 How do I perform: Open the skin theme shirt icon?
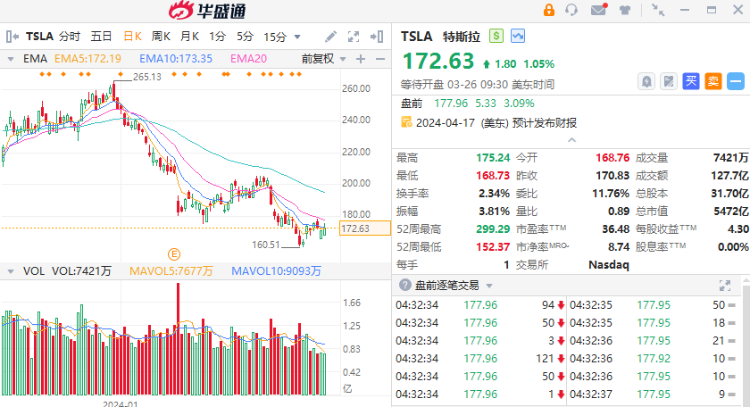tap(625, 10)
